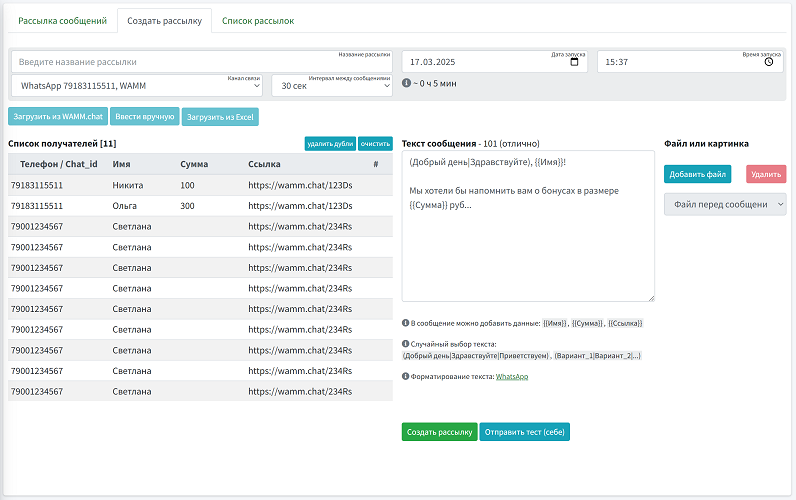Click the 'Отправить тест (себе)' button
This screenshot has width=796, height=500.
[x=524, y=432]
